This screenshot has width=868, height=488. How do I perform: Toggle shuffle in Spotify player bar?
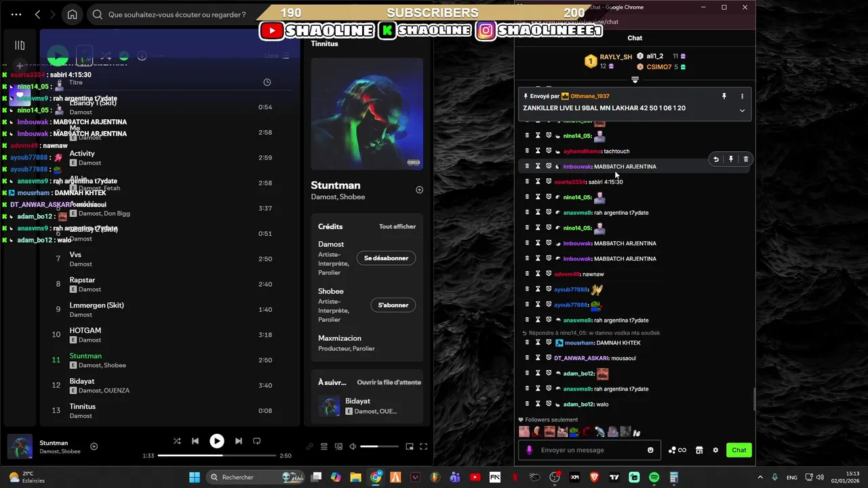pyautogui.click(x=177, y=441)
